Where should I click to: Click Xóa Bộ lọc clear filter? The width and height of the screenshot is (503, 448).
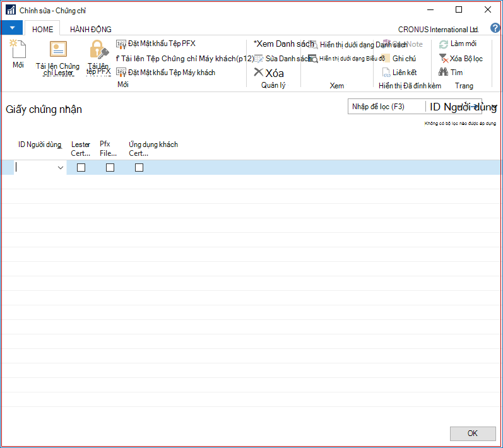(x=461, y=58)
